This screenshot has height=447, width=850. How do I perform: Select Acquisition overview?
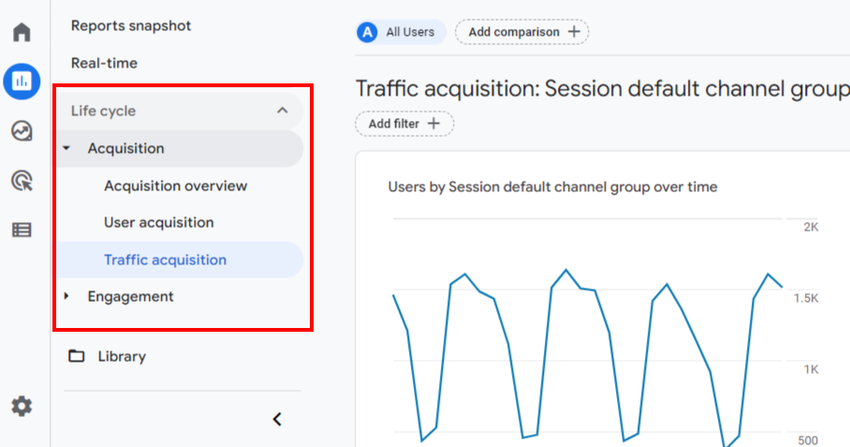coord(176,186)
